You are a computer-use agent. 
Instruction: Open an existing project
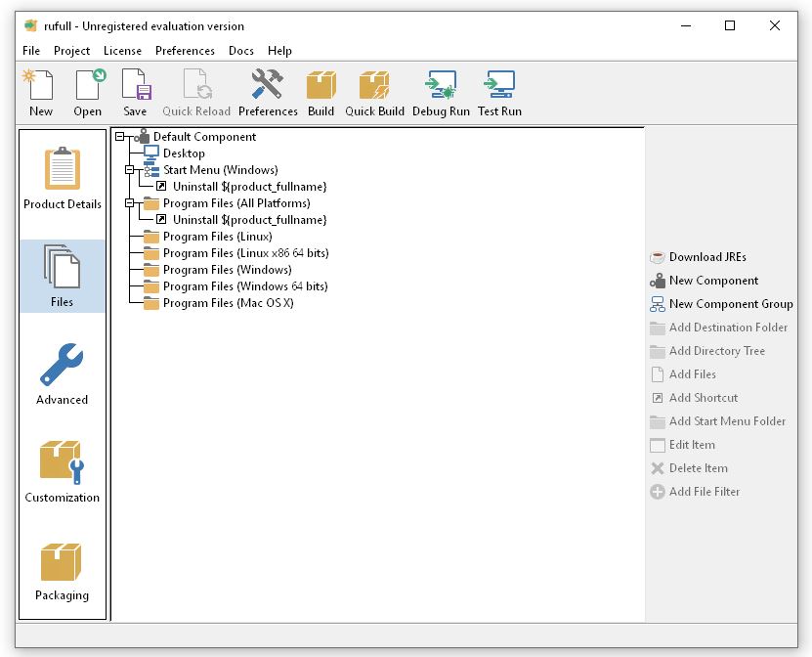pos(87,88)
